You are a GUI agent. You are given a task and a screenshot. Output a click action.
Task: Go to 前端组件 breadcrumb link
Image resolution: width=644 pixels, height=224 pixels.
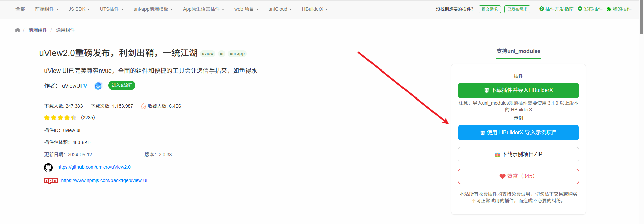point(38,30)
